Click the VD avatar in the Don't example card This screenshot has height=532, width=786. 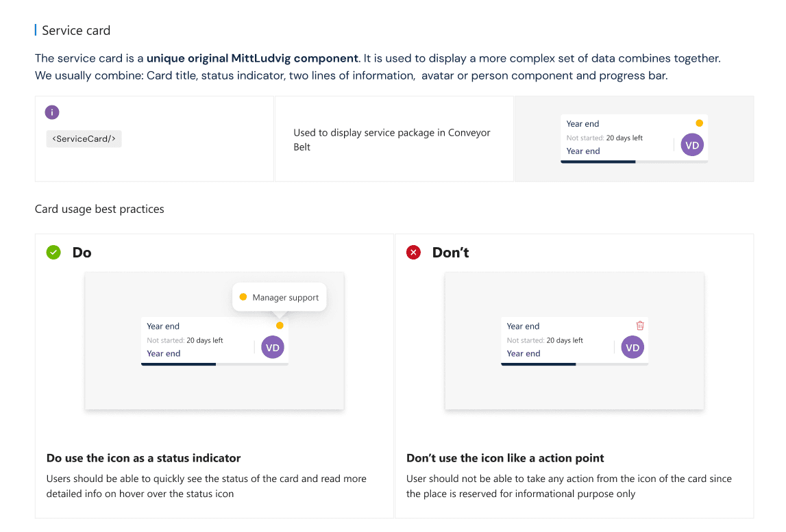pyautogui.click(x=633, y=347)
